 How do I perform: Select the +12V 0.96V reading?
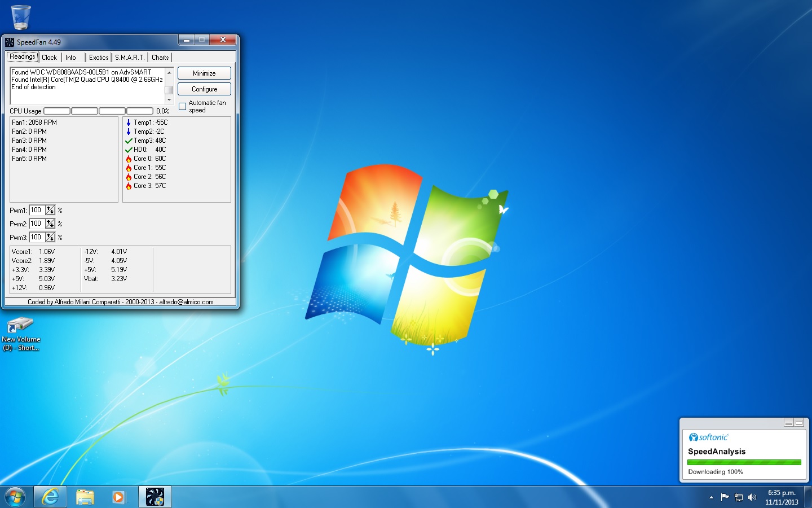pos(33,288)
